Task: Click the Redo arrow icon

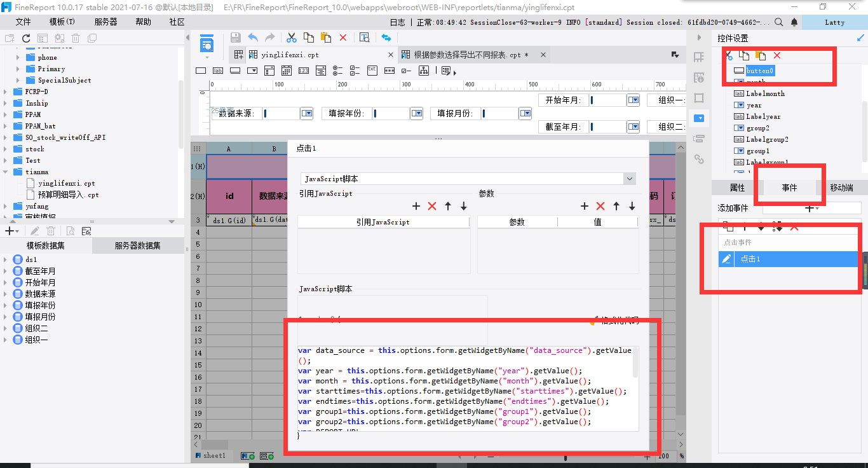Action: pyautogui.click(x=270, y=38)
